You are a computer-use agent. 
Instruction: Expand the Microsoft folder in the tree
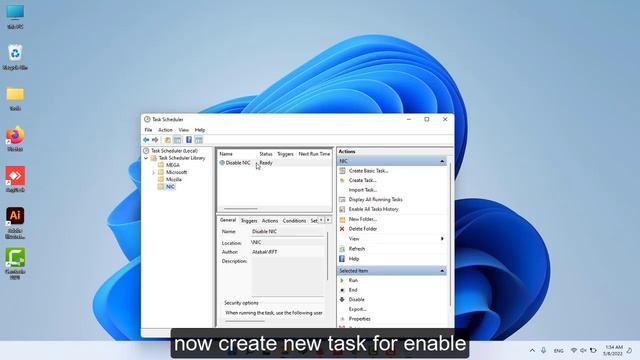(153, 172)
